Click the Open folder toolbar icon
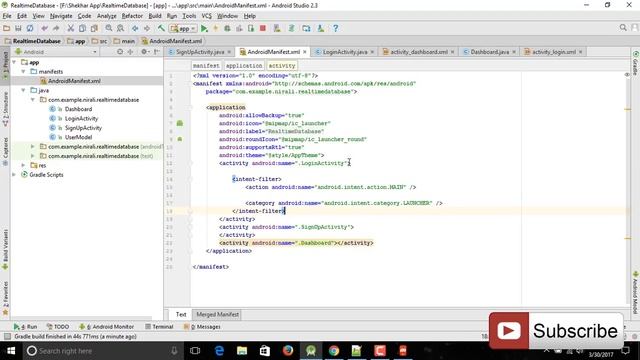This screenshot has width=640, height=360. click(7, 28)
